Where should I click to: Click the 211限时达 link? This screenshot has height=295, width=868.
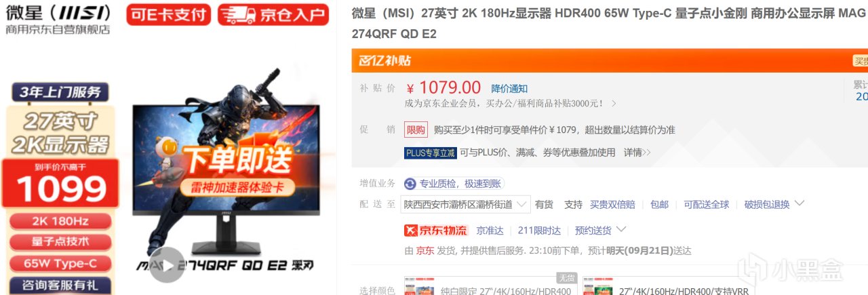539,230
